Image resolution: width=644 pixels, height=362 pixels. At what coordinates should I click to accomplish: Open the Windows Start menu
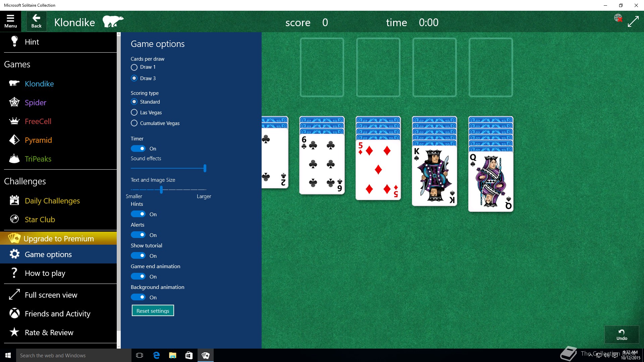point(8,355)
